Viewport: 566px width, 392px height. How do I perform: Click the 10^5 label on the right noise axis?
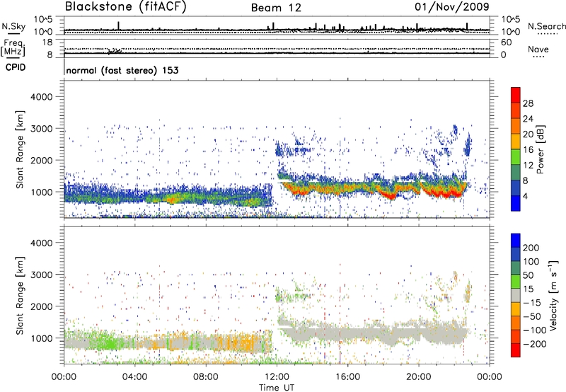coord(511,20)
